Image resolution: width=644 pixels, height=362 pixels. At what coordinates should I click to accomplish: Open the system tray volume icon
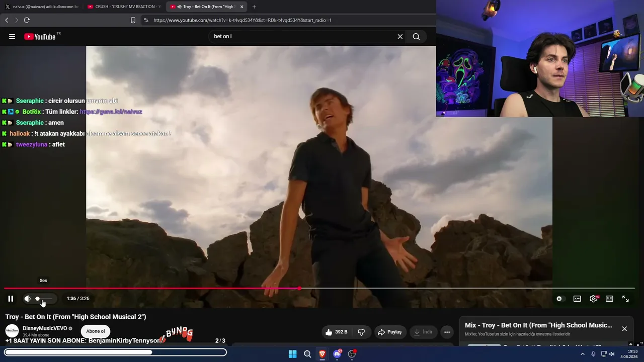pos(612,354)
